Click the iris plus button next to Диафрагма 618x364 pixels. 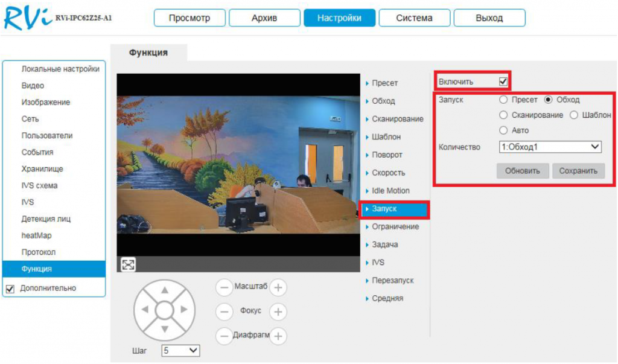point(278,336)
